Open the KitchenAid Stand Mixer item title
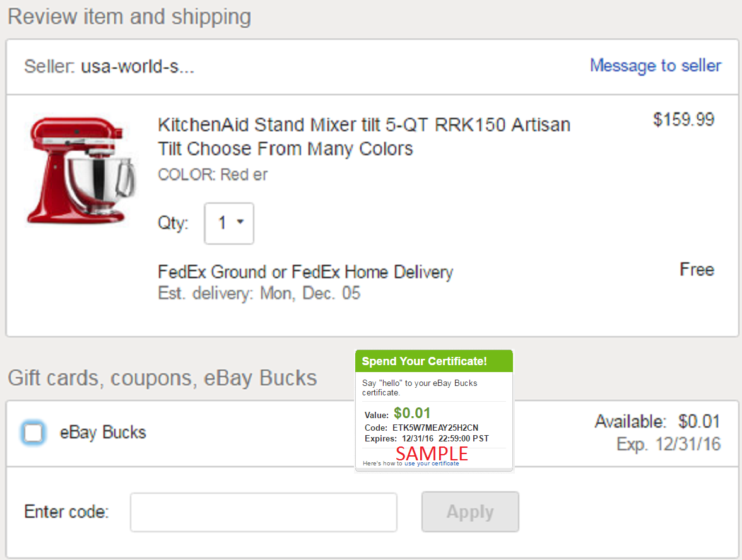The height and width of the screenshot is (560, 742). click(364, 137)
